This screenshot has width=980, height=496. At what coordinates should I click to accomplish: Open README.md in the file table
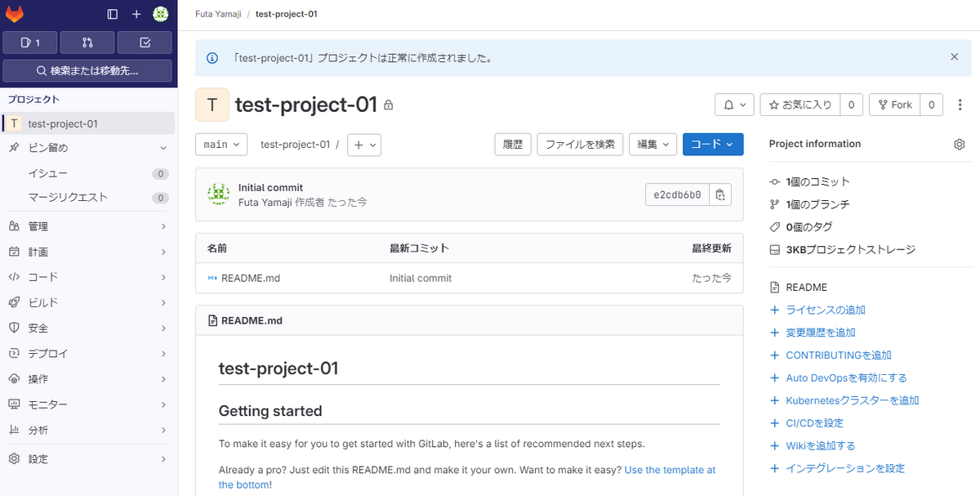pos(251,278)
